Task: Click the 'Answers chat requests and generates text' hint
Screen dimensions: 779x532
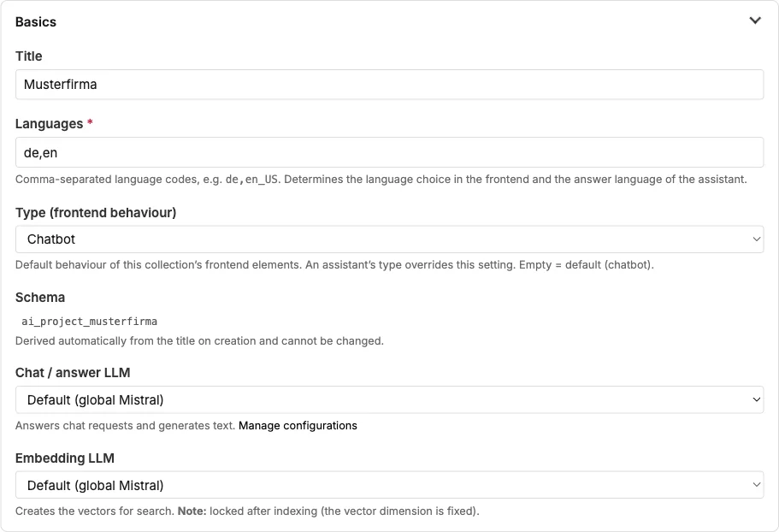Action: tap(125, 426)
